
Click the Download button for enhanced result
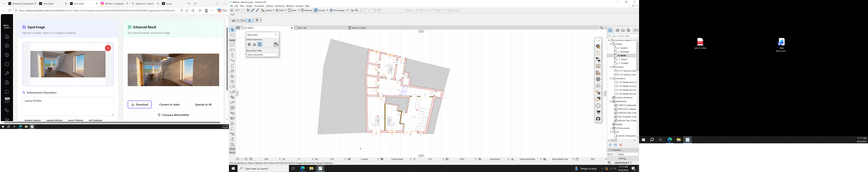[x=139, y=105]
